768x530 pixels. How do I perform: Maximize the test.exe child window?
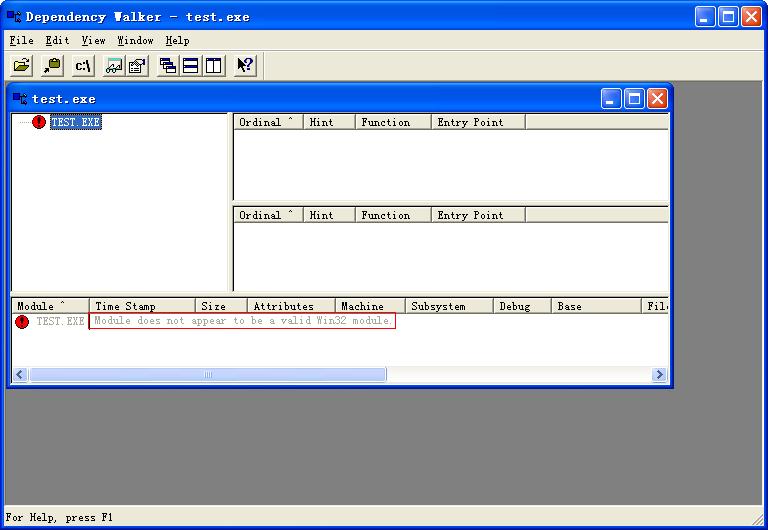[x=634, y=99]
